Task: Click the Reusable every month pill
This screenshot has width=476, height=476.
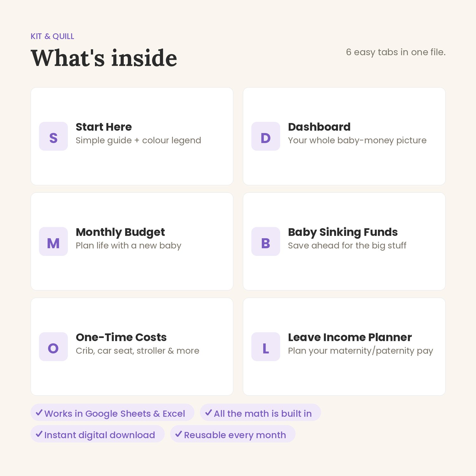Action: 233,434
